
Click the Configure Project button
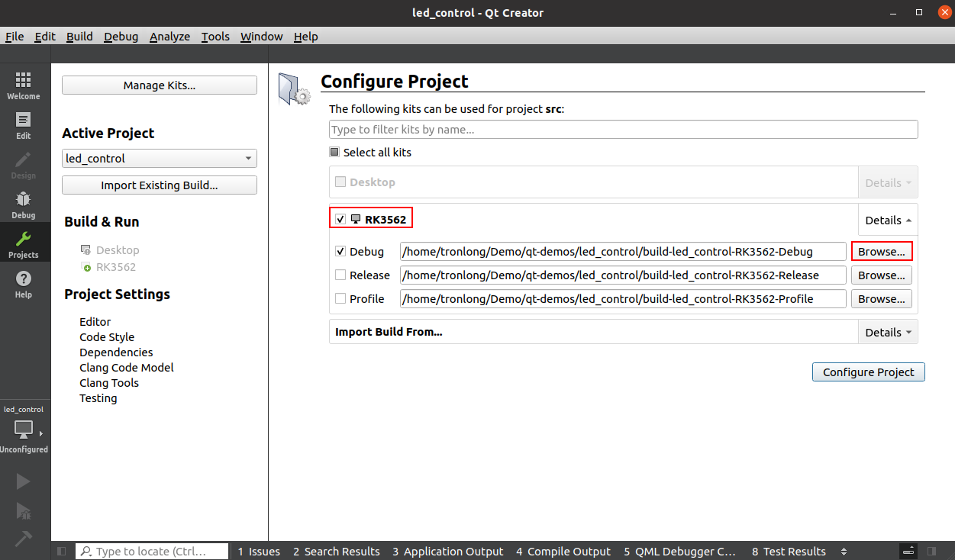(x=869, y=372)
